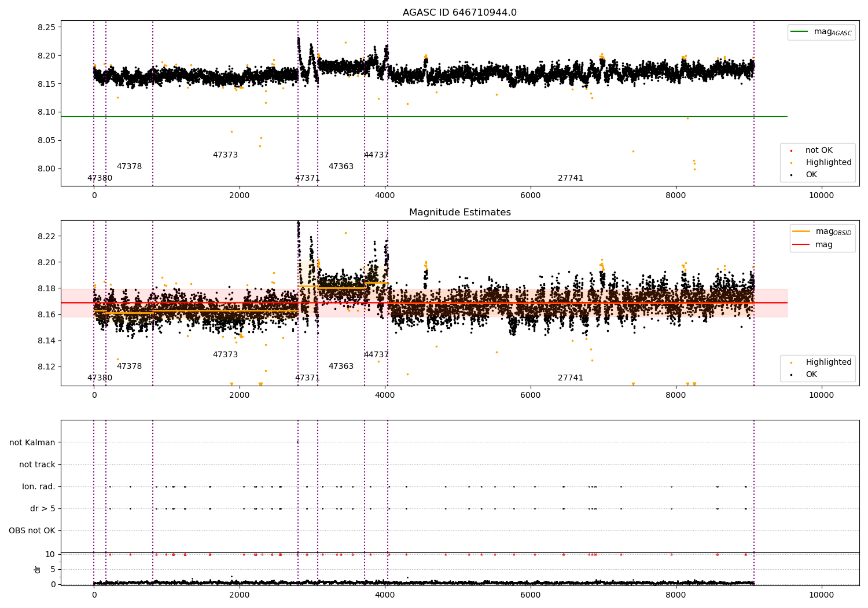Click obsid label 47378 in the top plot

pyautogui.click(x=129, y=167)
